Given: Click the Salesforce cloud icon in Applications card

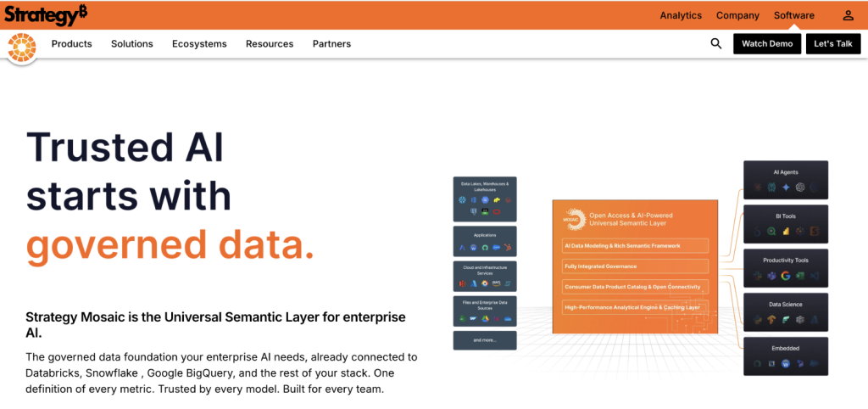Looking at the screenshot, I should (496, 247).
